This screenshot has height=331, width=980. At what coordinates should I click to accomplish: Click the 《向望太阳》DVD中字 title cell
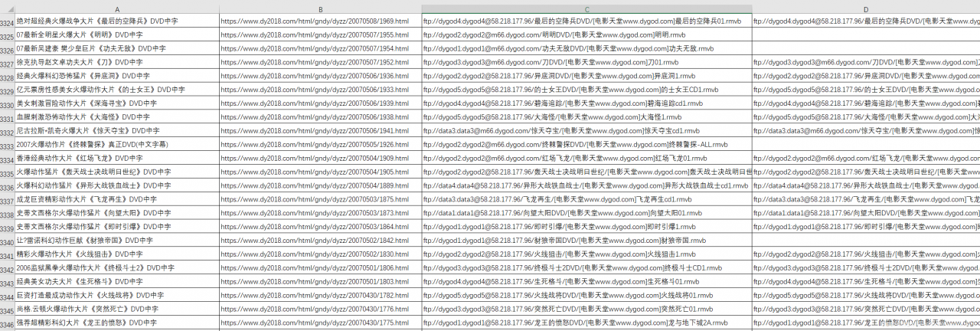pyautogui.click(x=116, y=213)
